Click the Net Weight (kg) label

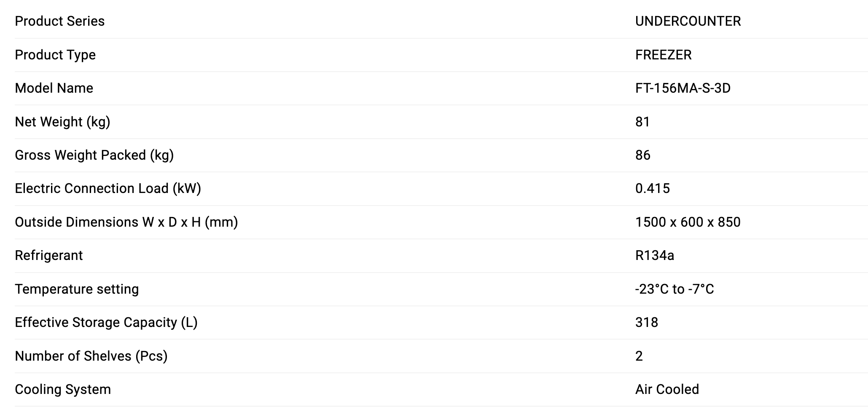pyautogui.click(x=62, y=122)
